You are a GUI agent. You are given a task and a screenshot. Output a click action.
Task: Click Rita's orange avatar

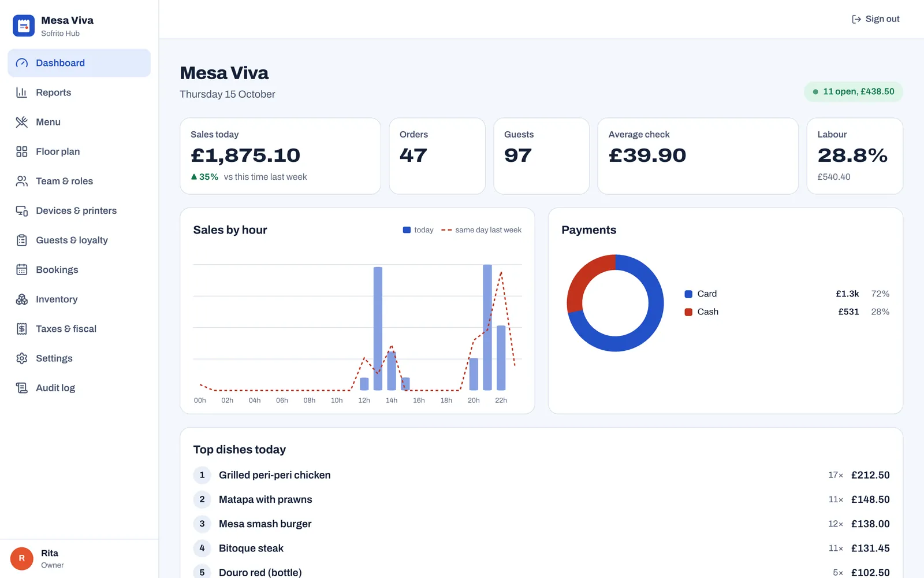tap(22, 558)
